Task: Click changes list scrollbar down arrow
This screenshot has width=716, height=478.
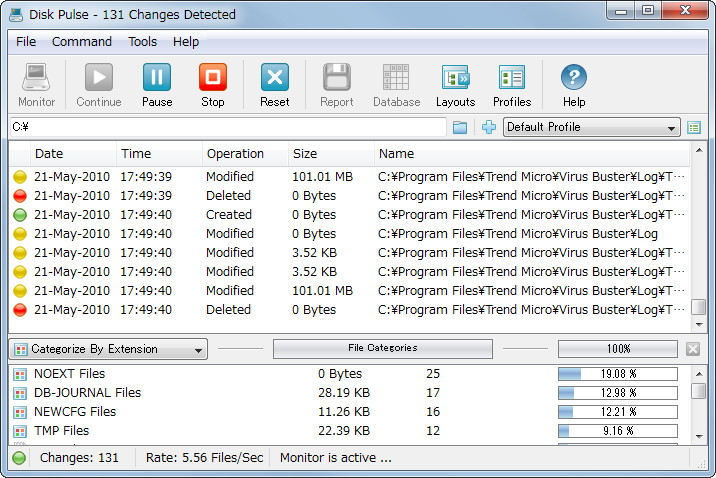Action: pos(699,325)
